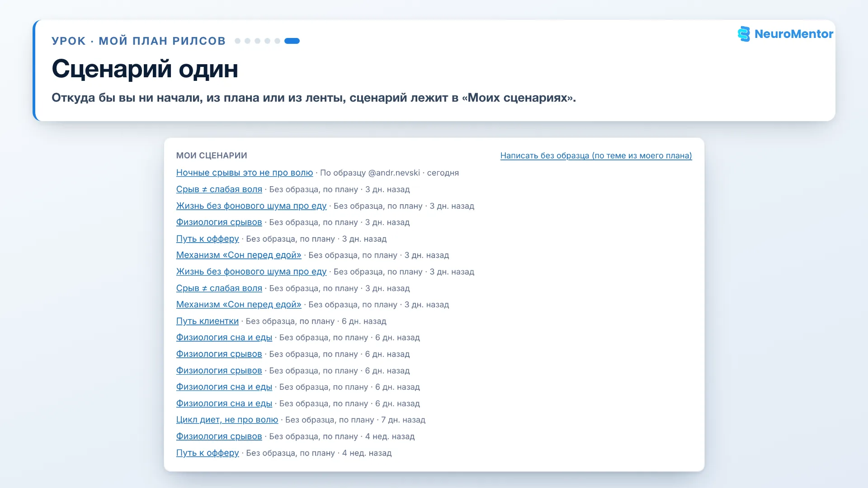The image size is (868, 488).
Task: Open Физиология срывов scenario from 4 нед. назад
Action: point(219,436)
